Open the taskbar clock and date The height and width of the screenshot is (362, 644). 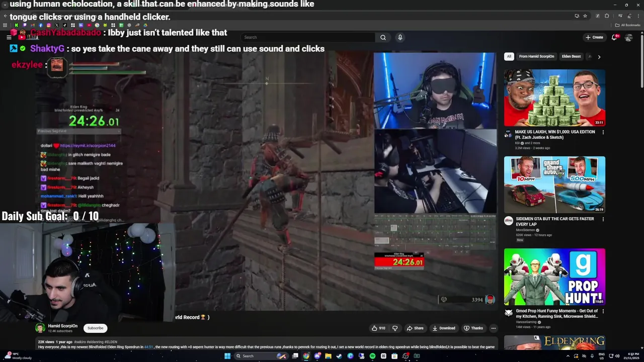coord(631,356)
